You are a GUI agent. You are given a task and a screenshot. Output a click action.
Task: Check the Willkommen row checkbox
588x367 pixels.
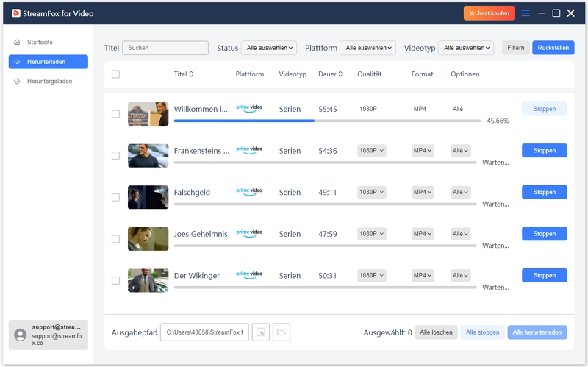click(x=116, y=114)
